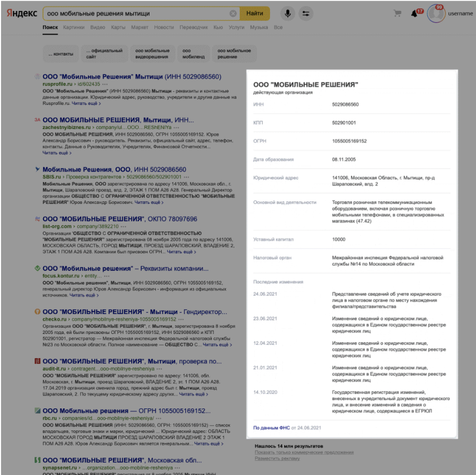Switch to the Музыка tab

259,27
